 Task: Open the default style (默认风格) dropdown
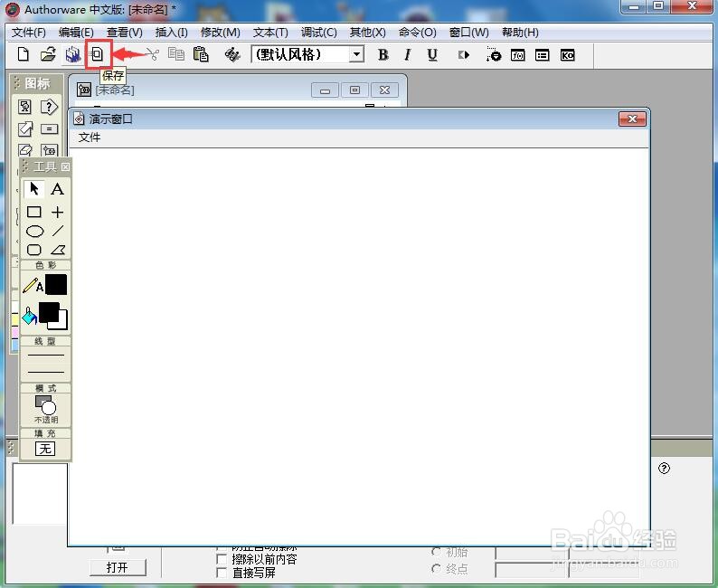356,54
